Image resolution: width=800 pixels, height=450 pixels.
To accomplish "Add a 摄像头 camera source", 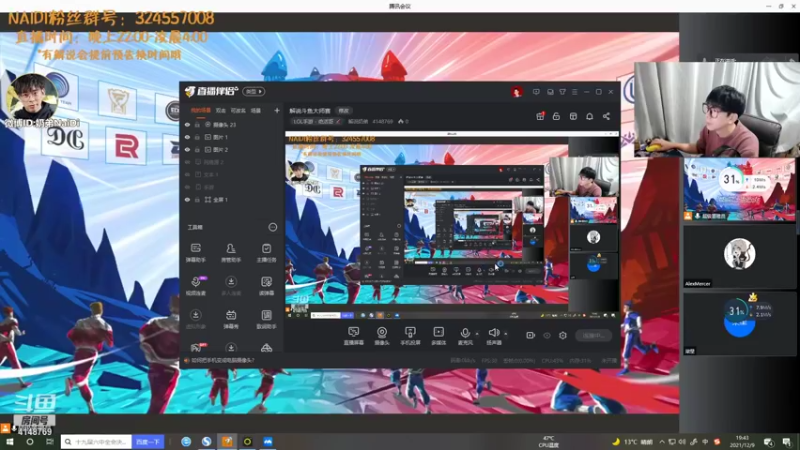I will pos(382,336).
